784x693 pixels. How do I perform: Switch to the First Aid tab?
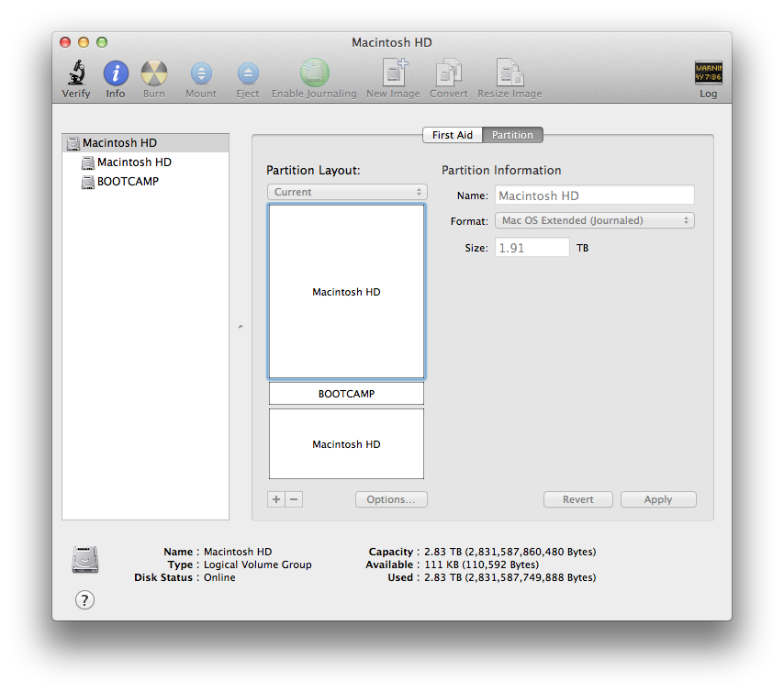coord(452,135)
